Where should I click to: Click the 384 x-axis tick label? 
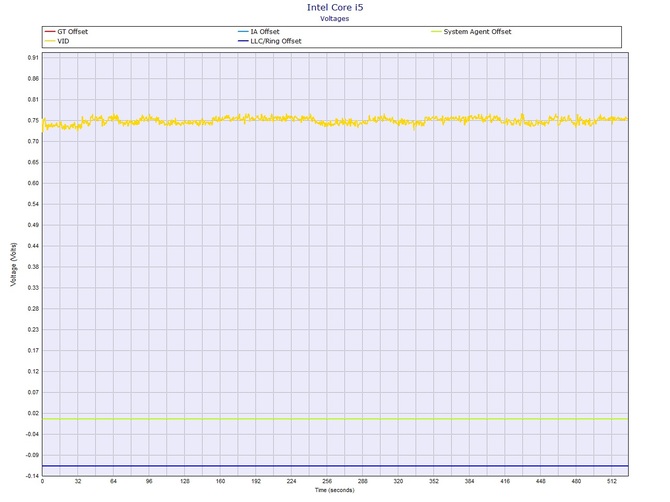coord(469,481)
